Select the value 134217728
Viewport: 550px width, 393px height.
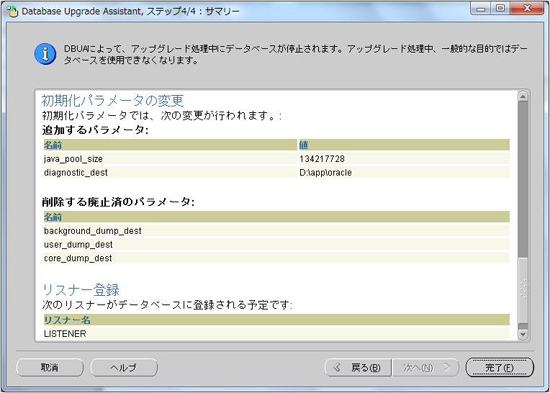click(x=322, y=159)
